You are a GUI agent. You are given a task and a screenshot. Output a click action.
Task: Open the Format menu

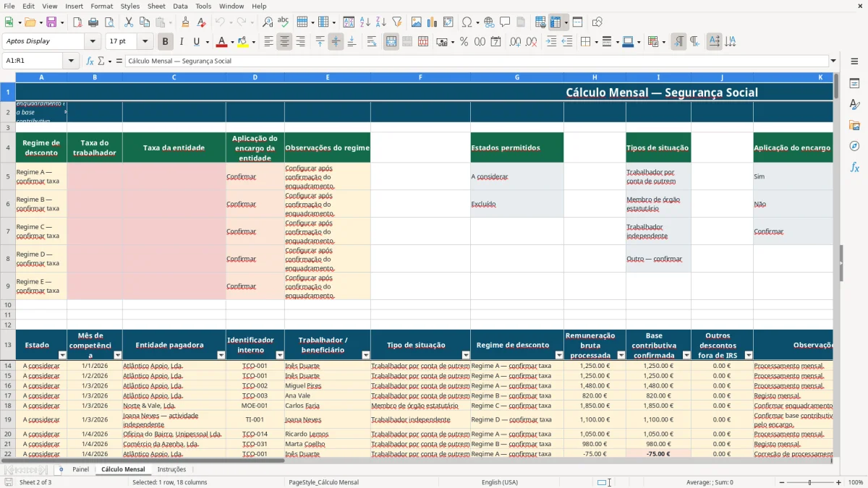click(x=101, y=6)
